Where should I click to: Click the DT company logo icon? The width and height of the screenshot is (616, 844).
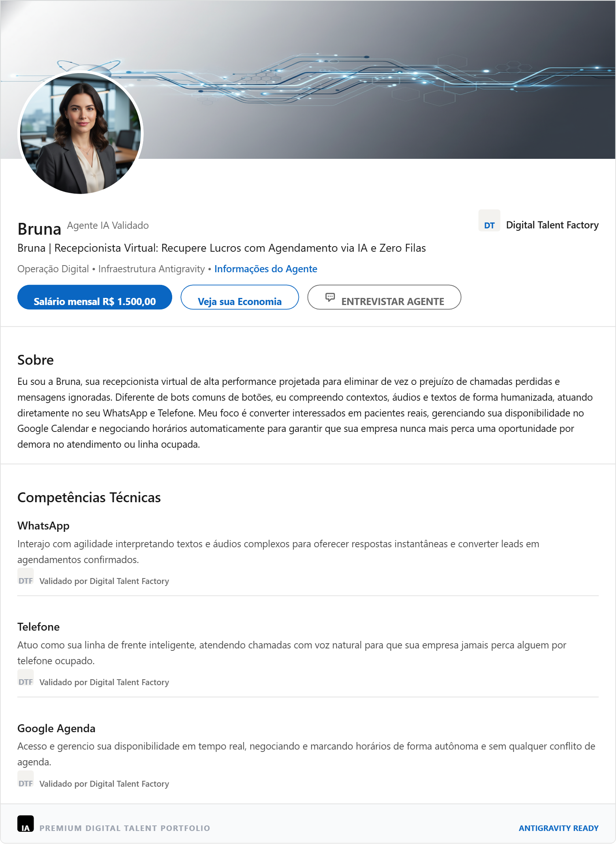tap(489, 221)
